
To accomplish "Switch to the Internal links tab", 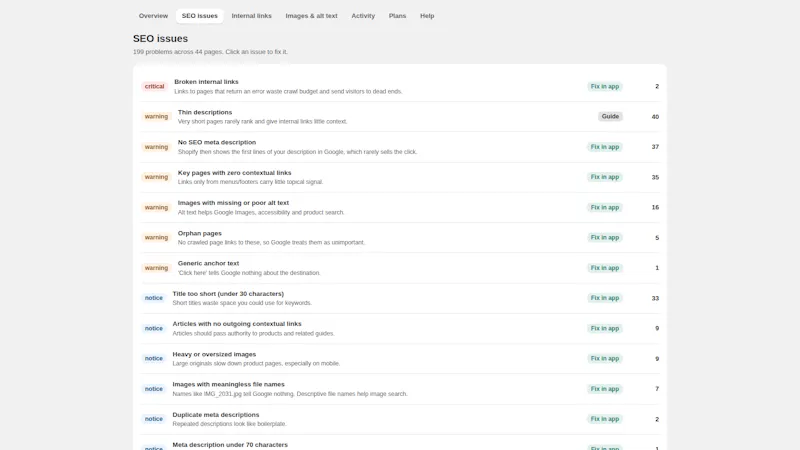I will (x=252, y=16).
